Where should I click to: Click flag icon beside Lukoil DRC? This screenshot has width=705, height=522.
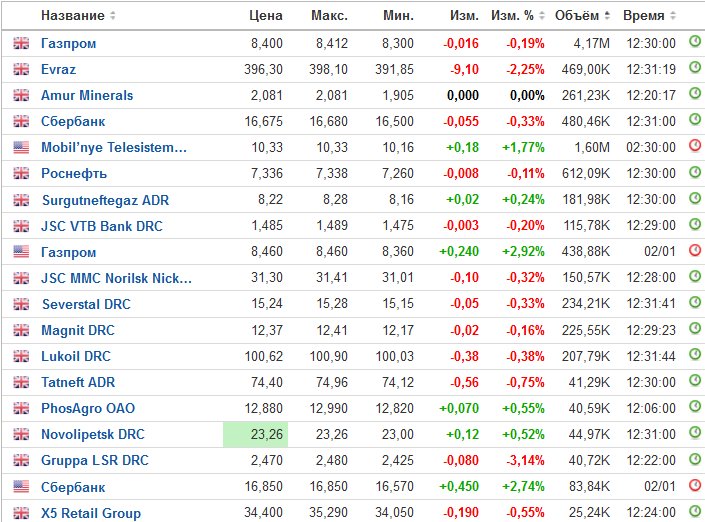coord(21,356)
